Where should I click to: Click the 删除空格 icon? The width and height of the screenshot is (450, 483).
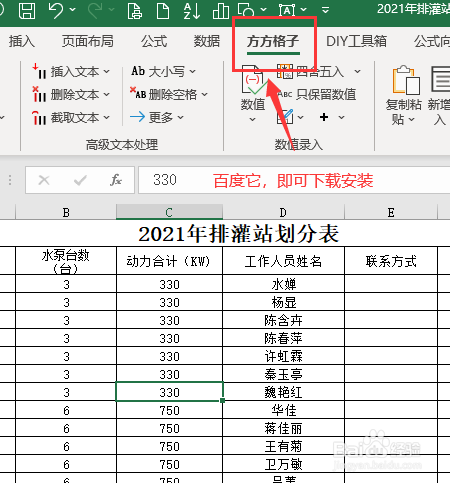pyautogui.click(x=138, y=94)
